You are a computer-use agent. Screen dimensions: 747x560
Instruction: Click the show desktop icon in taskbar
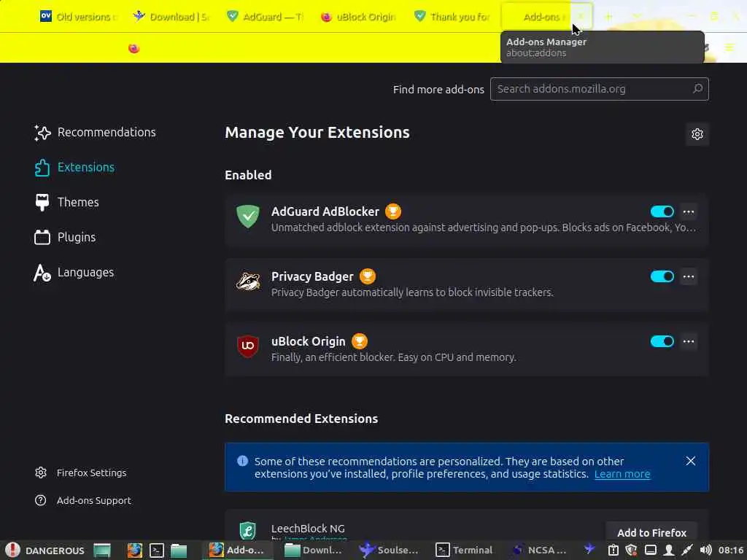tap(102, 551)
